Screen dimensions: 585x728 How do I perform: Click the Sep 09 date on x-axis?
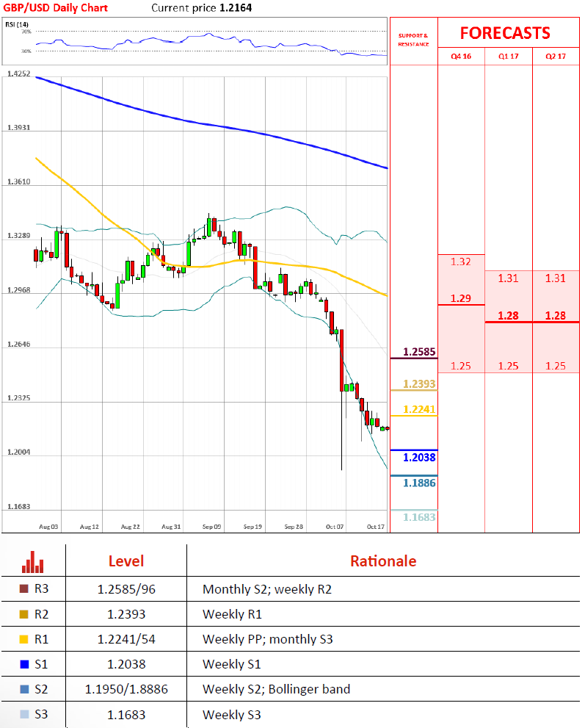click(x=212, y=527)
